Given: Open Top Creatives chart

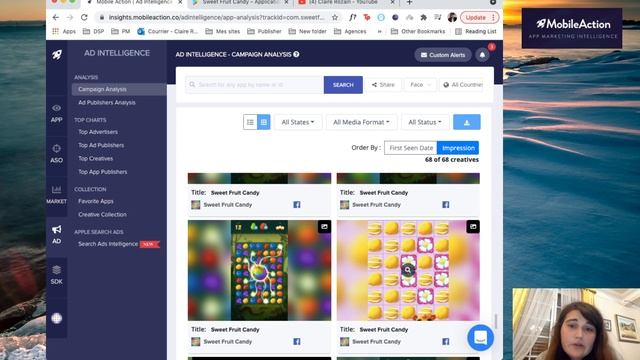Looking at the screenshot, I should click(x=96, y=158).
